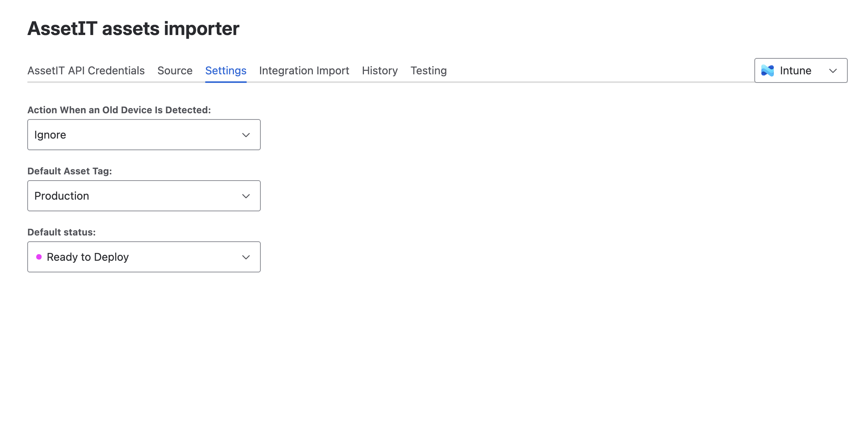
Task: Click the Ready to Deploy value text
Action: pos(88,257)
